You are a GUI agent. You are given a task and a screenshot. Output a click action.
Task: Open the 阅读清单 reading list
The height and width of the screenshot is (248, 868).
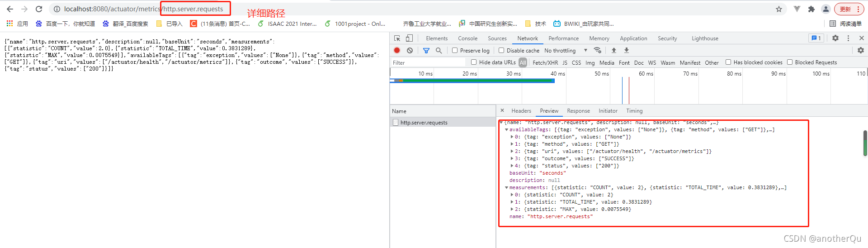(x=846, y=24)
